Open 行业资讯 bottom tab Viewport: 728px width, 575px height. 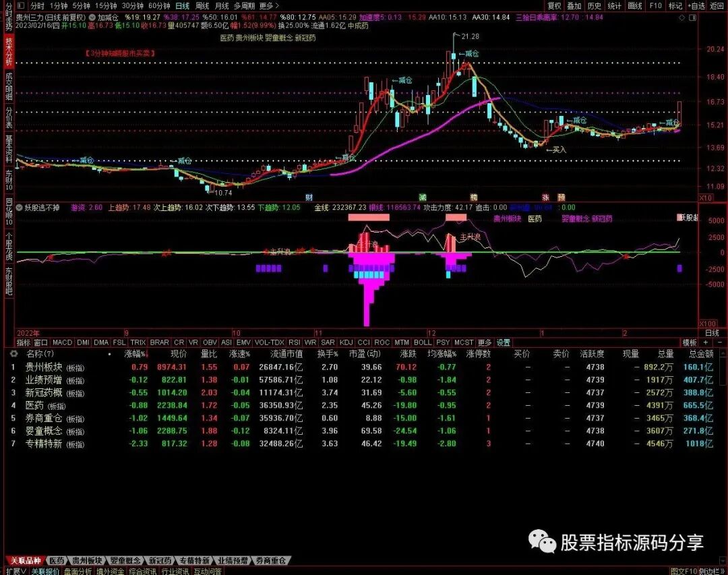pyautogui.click(x=175, y=571)
